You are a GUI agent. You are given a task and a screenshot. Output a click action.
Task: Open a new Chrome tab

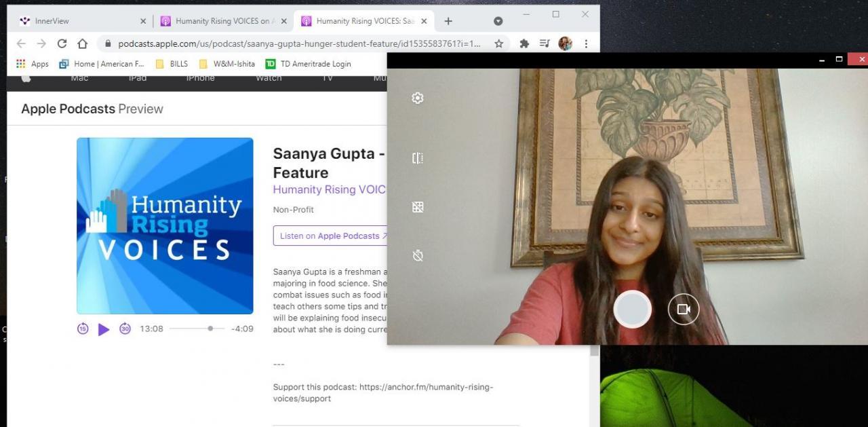[x=448, y=21]
